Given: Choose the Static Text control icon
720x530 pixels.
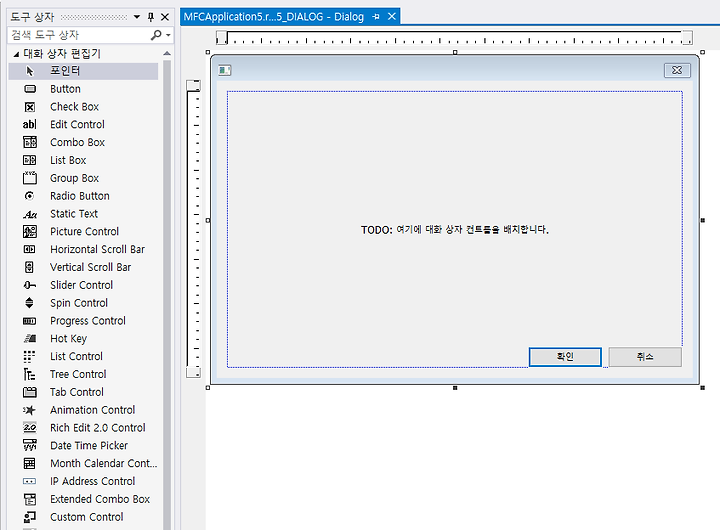Looking at the screenshot, I should click(x=30, y=214).
